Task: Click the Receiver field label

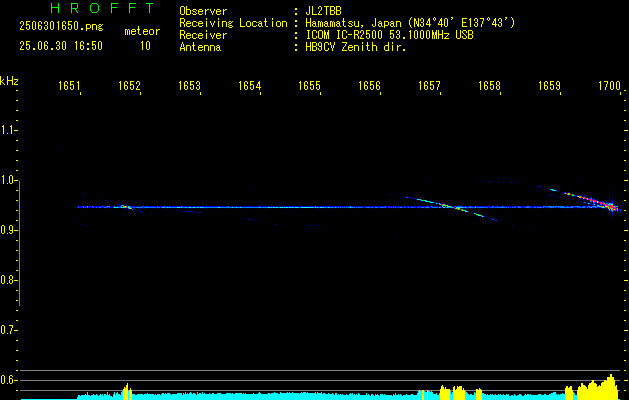Action: pyautogui.click(x=203, y=35)
